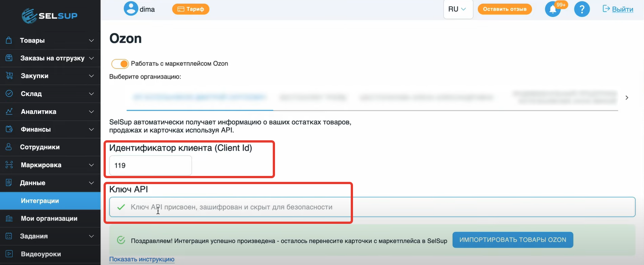Screen dimensions: 644x265
Task: Click the Аналитика chart icon
Action: point(9,111)
